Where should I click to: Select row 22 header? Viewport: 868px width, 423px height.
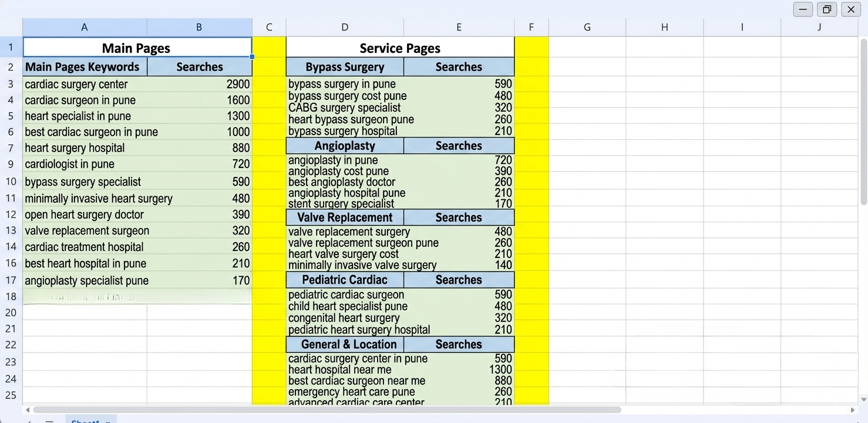(x=11, y=345)
